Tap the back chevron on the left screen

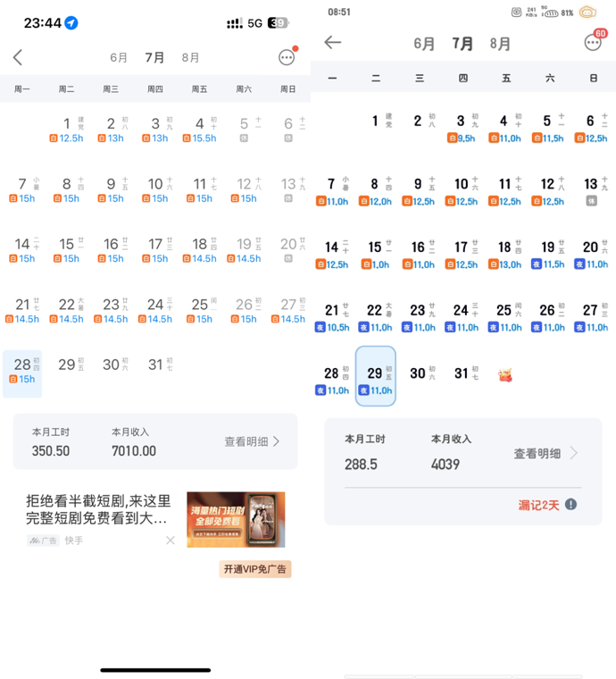click(x=18, y=57)
